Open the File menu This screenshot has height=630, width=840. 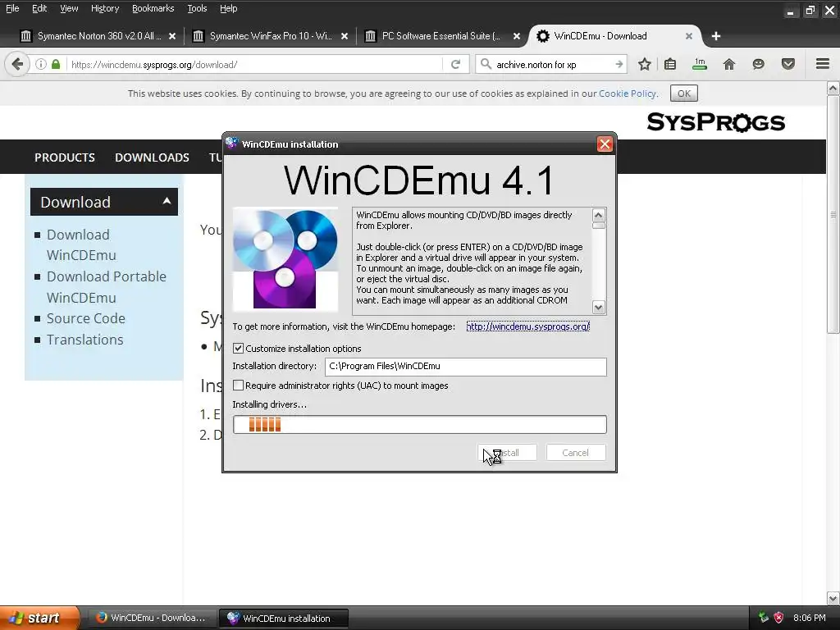click(x=12, y=8)
